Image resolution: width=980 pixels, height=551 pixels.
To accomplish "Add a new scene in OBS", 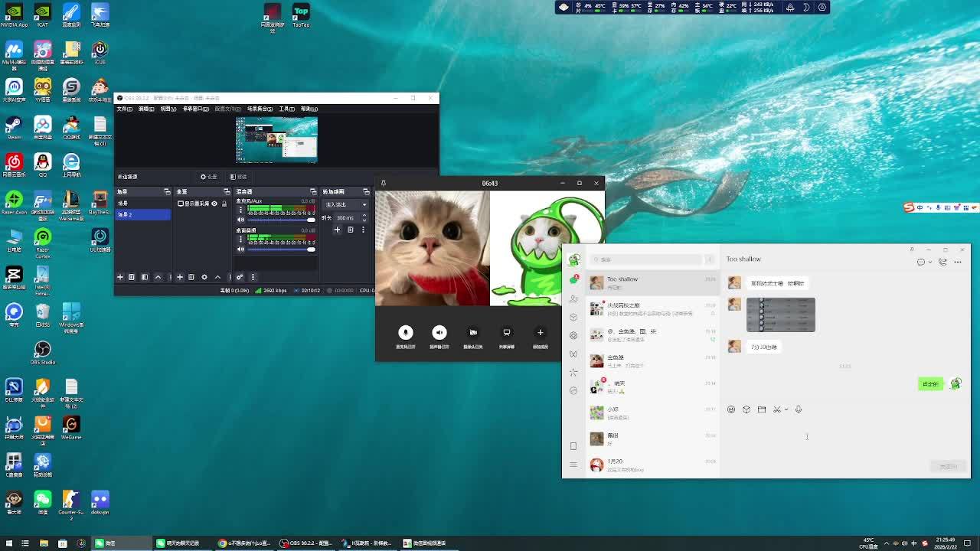I will (x=120, y=277).
